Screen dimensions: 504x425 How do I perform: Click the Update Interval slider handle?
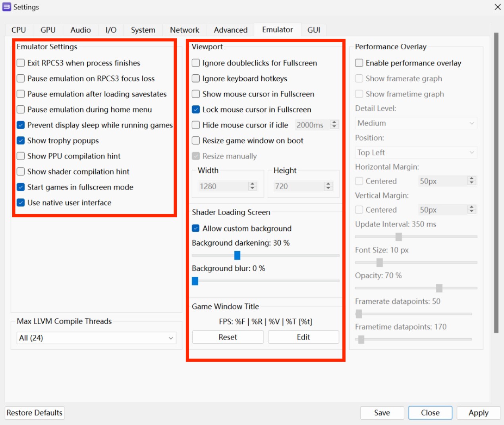[x=399, y=237]
